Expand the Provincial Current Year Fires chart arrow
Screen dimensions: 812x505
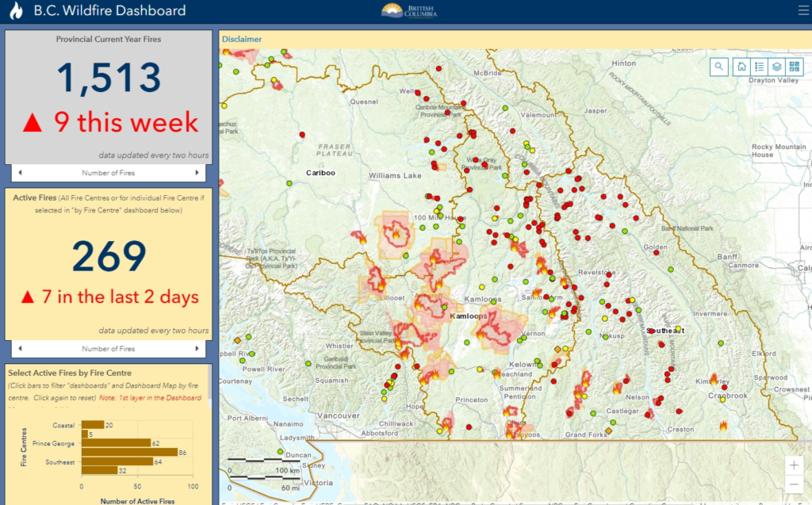pyautogui.click(x=199, y=172)
